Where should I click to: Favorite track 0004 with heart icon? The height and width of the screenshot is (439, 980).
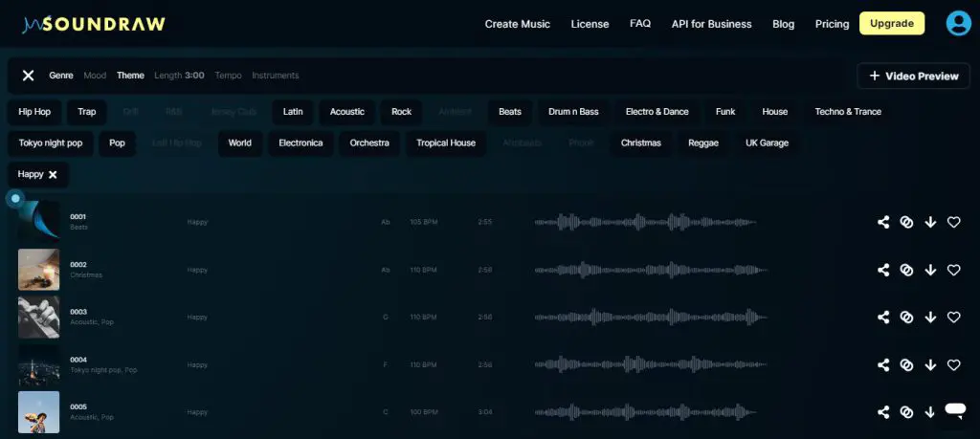[x=953, y=365]
